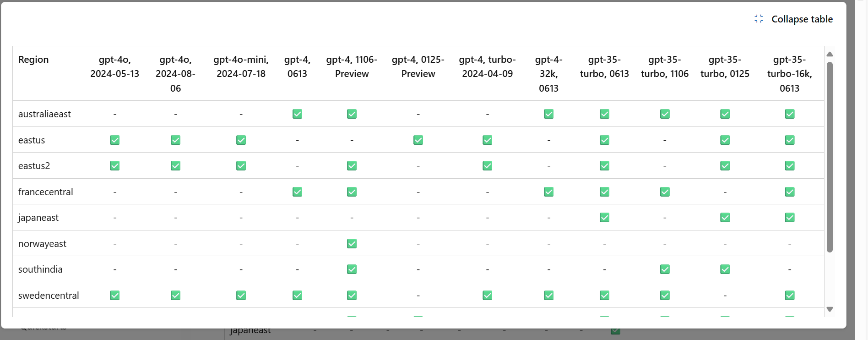This screenshot has height=340, width=868.
Task: Click eastus gpt-4o, 2024-05-13 green checkmark
Action: 114,140
